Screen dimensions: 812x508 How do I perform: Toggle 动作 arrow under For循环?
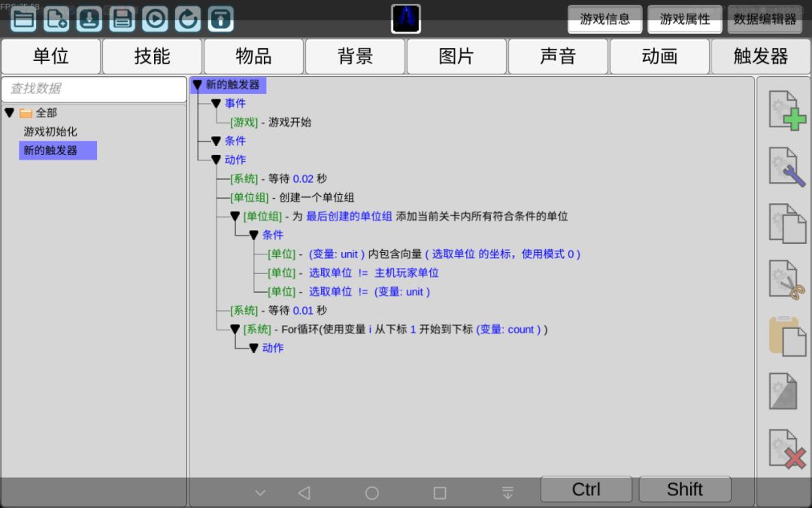[253, 348]
